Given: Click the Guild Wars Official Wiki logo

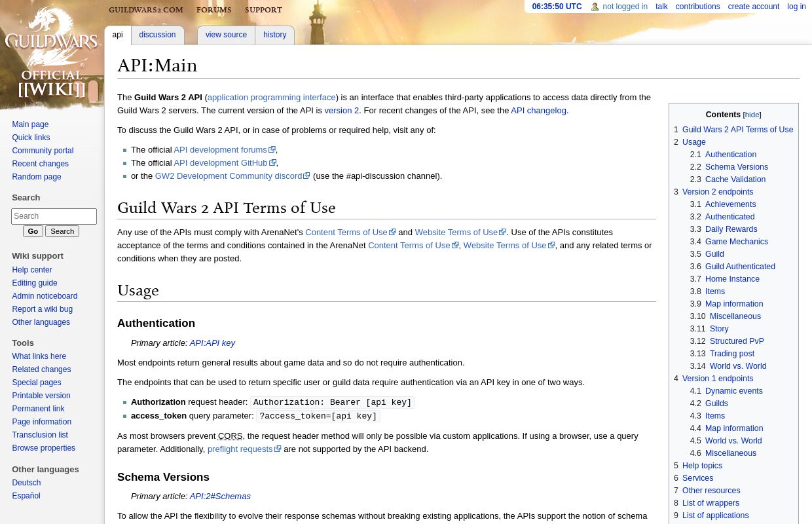Looking at the screenshot, I should click(x=52, y=54).
